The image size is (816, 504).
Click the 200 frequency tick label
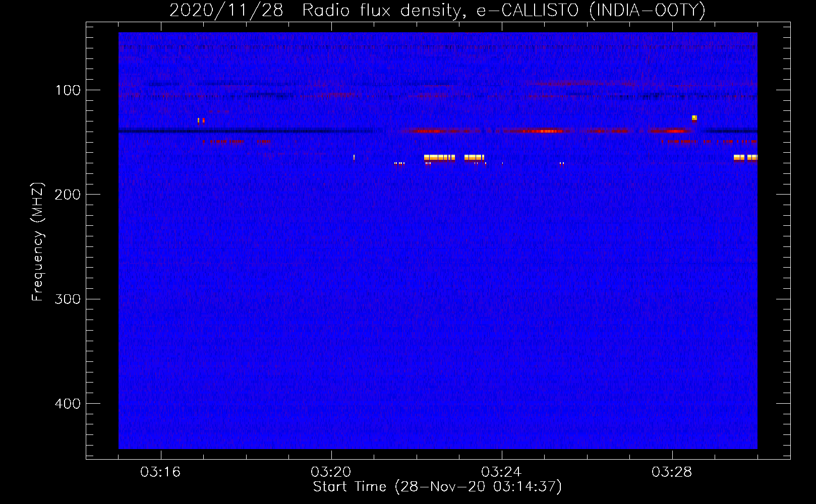click(x=68, y=195)
